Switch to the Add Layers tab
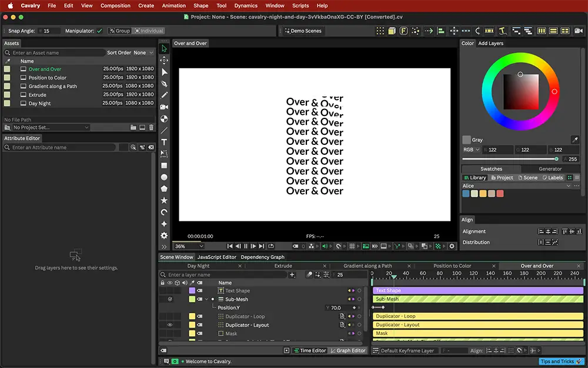The image size is (588, 368). coord(490,43)
